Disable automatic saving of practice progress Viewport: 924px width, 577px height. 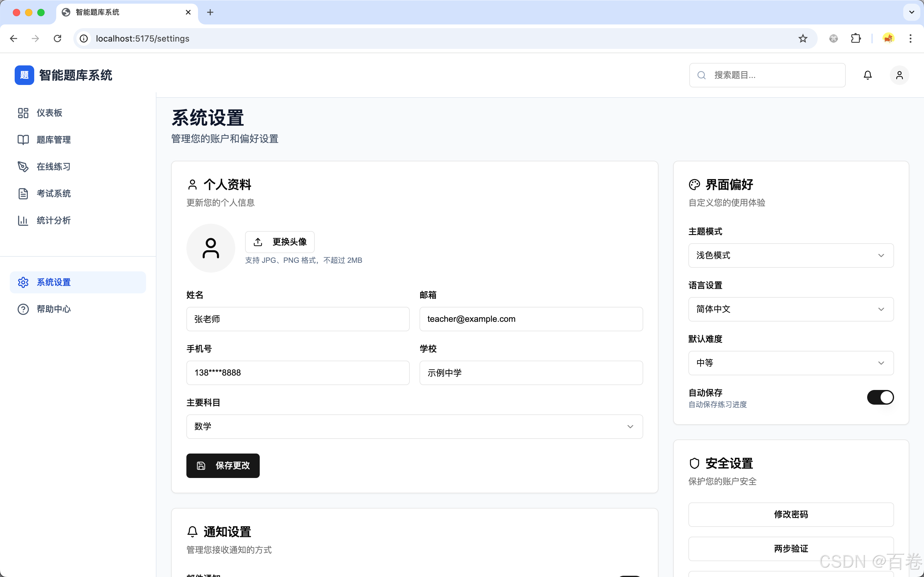pos(880,397)
